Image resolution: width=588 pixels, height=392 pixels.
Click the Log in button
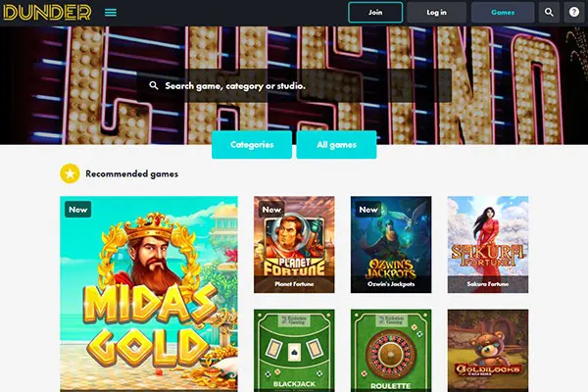coord(436,13)
